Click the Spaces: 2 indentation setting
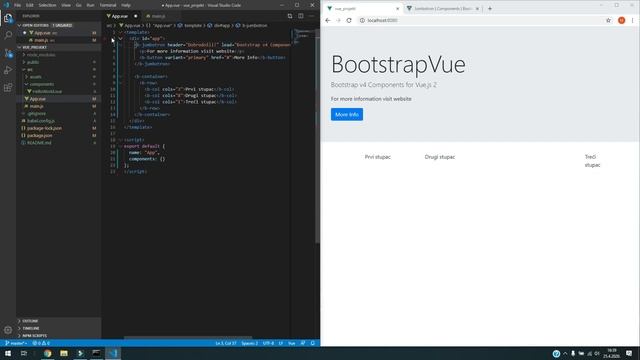 (x=249, y=343)
